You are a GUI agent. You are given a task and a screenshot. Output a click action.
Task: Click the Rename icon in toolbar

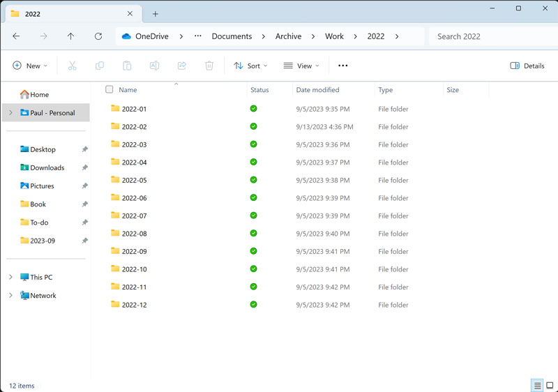tap(154, 66)
